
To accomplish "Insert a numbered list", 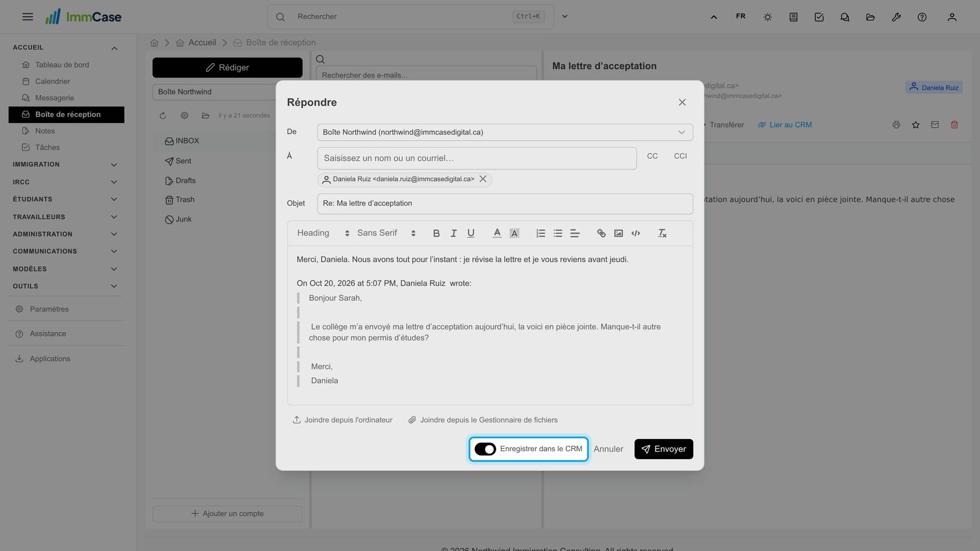I will 540,233.
